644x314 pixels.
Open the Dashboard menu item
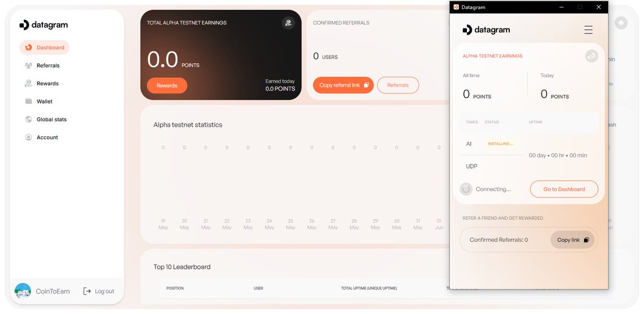(45, 47)
